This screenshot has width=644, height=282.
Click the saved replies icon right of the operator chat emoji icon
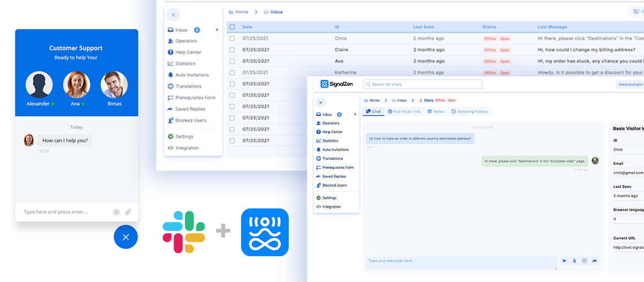pos(595,261)
